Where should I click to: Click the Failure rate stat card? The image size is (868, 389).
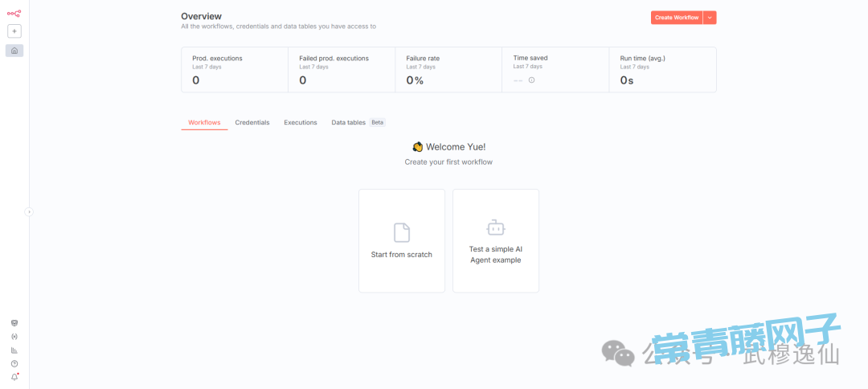pyautogui.click(x=448, y=69)
